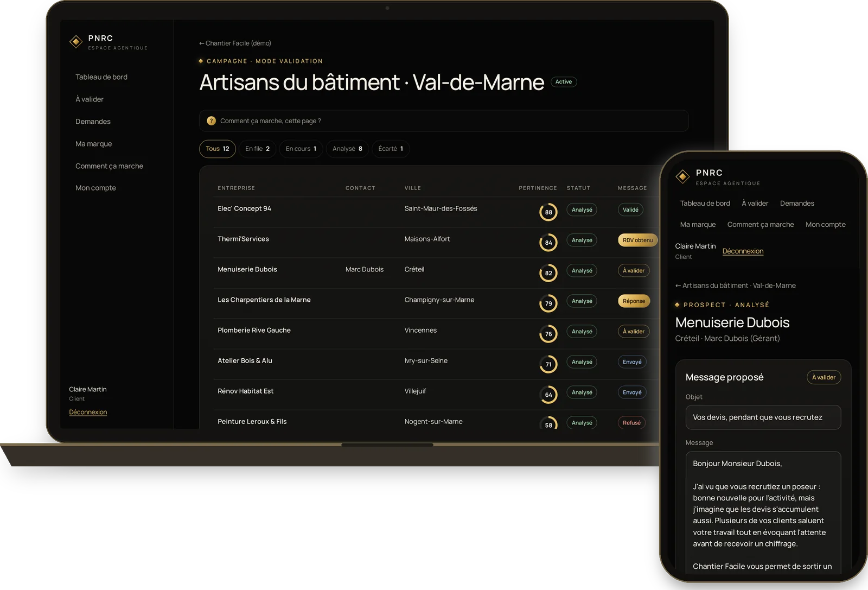Click the Message text area on phone
868x590 pixels.
(763, 513)
